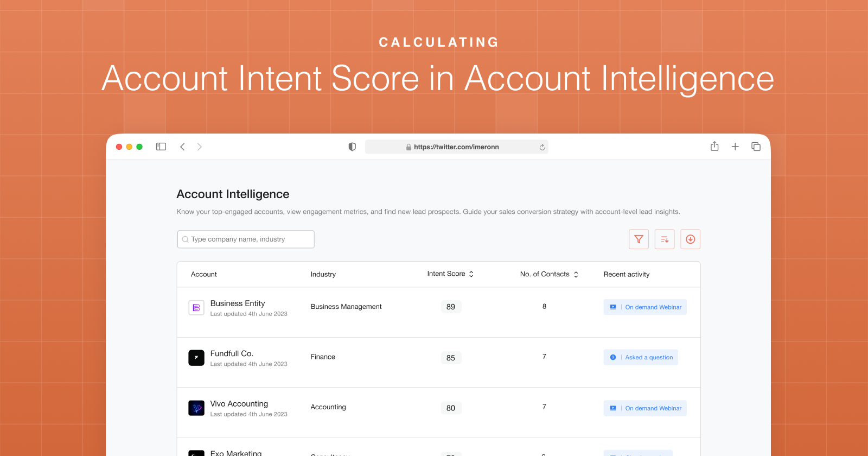
Task: Go forward with the browser arrow
Action: click(x=200, y=147)
